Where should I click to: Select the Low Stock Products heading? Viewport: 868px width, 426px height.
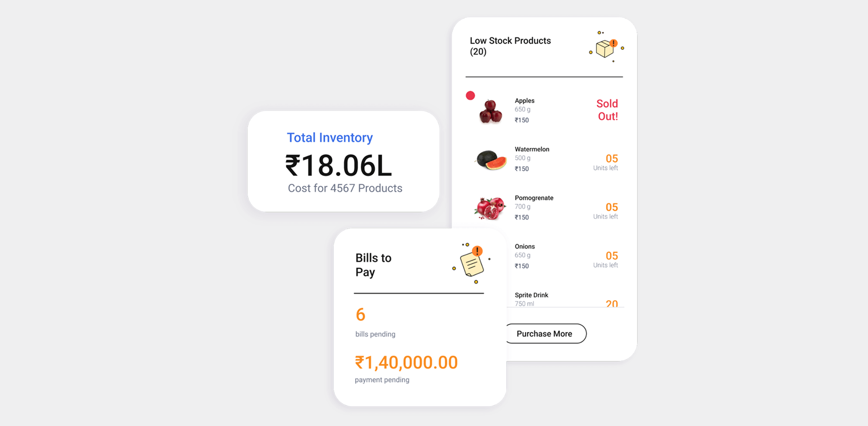[x=510, y=46]
